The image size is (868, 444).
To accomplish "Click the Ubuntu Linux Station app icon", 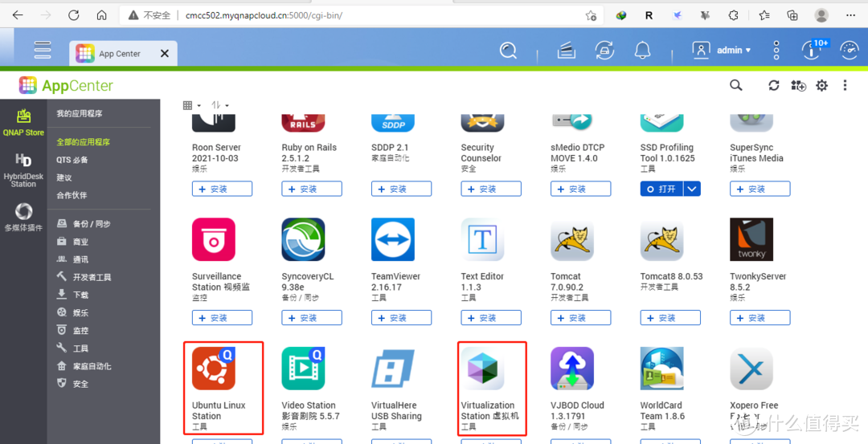I will [214, 369].
